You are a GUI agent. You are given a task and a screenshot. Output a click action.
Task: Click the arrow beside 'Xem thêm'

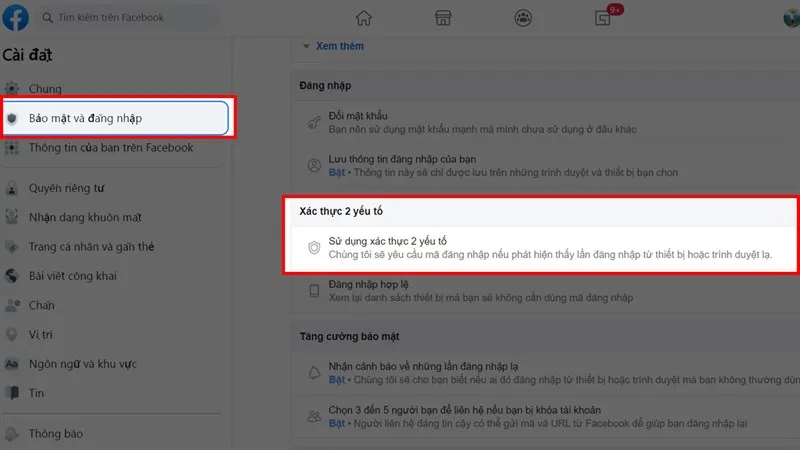click(306, 46)
